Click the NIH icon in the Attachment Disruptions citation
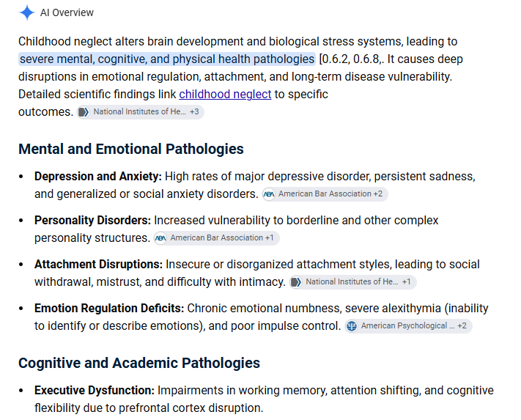521x420 pixels. pos(296,282)
